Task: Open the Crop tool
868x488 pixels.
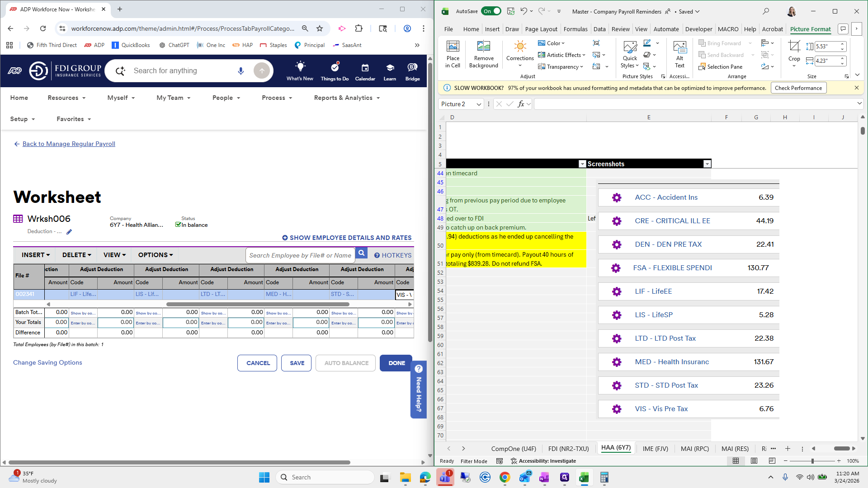Action: tap(794, 47)
